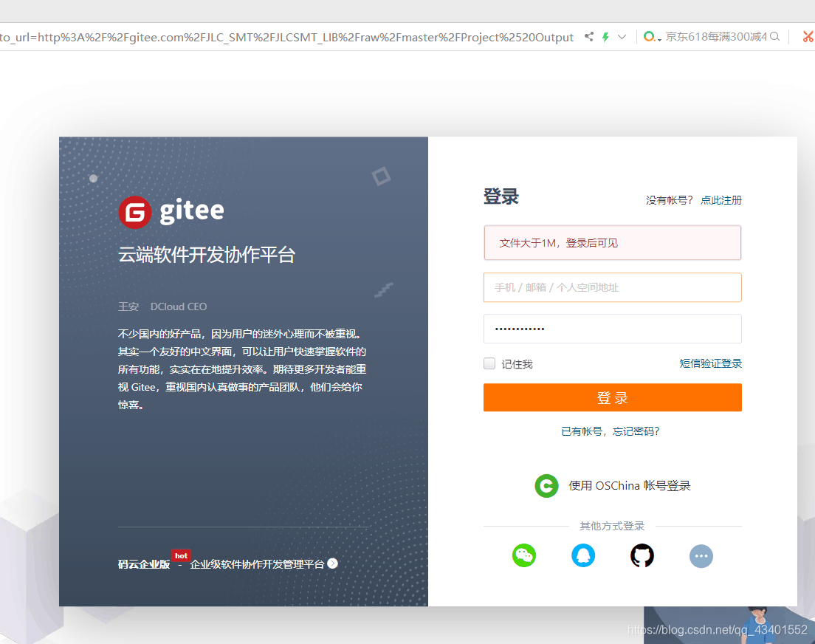Click the red scissors icon at top right
Image resolution: width=815 pixels, height=644 pixels.
coord(808,36)
